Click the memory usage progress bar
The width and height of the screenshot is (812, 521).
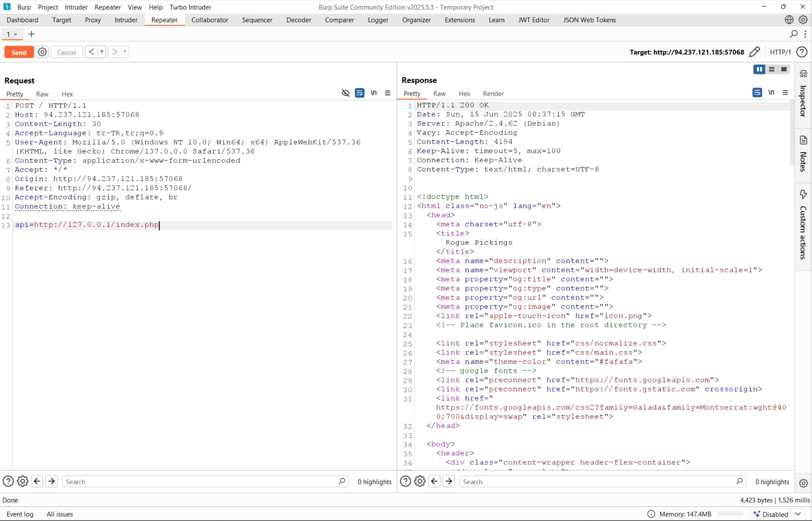(x=730, y=514)
